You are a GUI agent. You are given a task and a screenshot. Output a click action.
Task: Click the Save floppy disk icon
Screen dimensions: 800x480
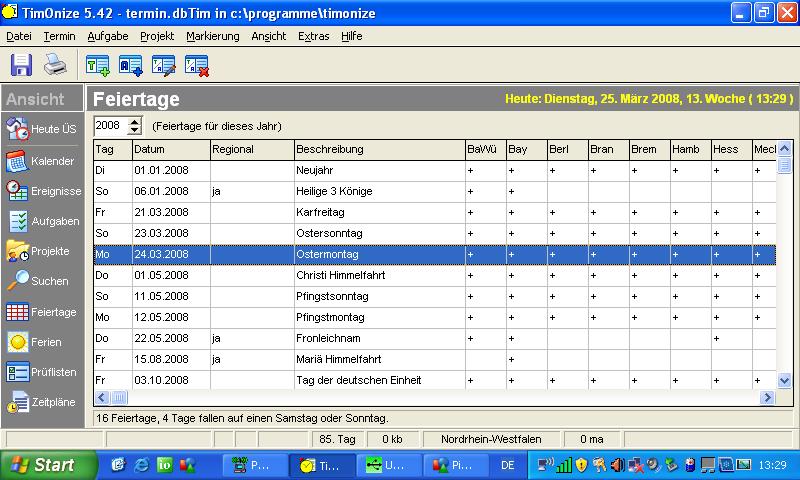click(21, 66)
